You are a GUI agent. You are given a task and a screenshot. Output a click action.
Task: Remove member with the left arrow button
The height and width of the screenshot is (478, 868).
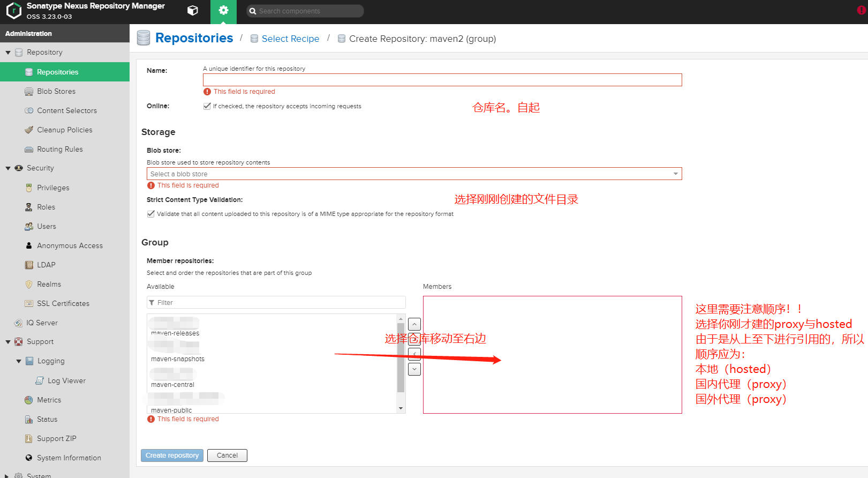pos(414,354)
